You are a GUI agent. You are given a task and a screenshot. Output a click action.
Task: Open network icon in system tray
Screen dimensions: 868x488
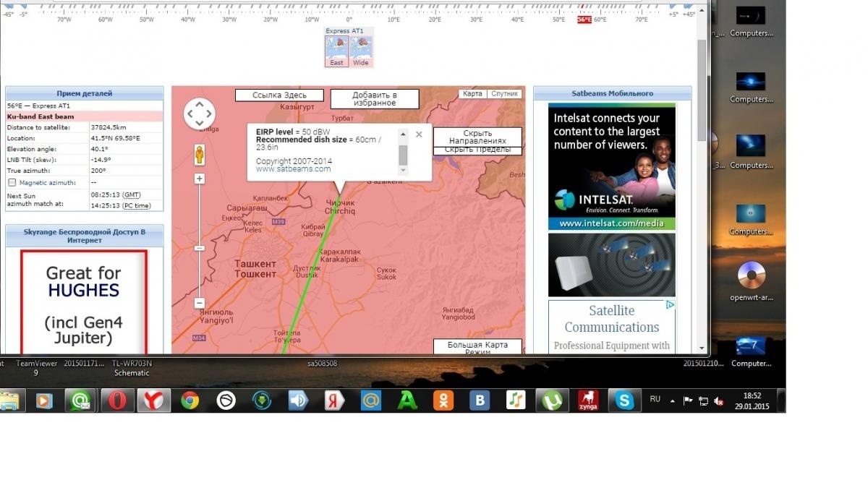click(x=703, y=401)
